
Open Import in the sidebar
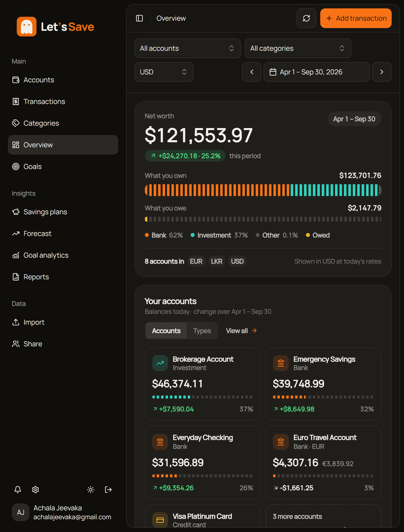pyautogui.click(x=63, y=322)
